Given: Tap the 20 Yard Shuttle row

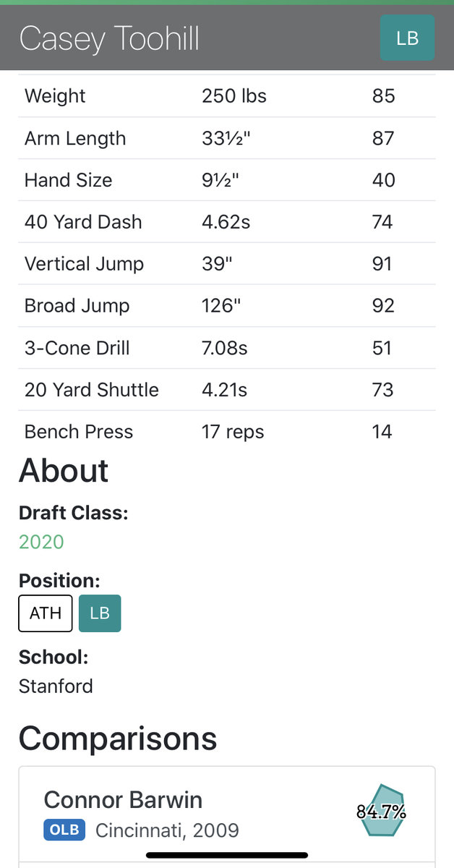Looking at the screenshot, I should pos(227,390).
